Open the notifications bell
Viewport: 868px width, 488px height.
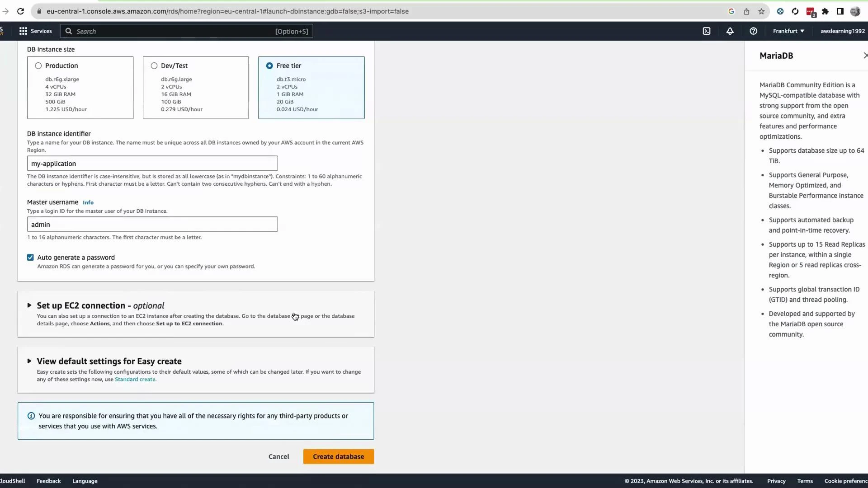pyautogui.click(x=730, y=31)
